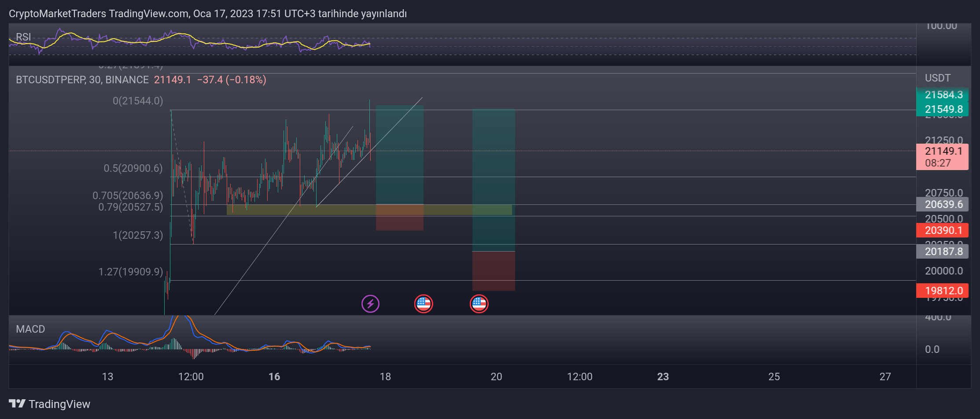Click the first US flag economic event icon
Viewport: 980px width, 419px height.
424,304
